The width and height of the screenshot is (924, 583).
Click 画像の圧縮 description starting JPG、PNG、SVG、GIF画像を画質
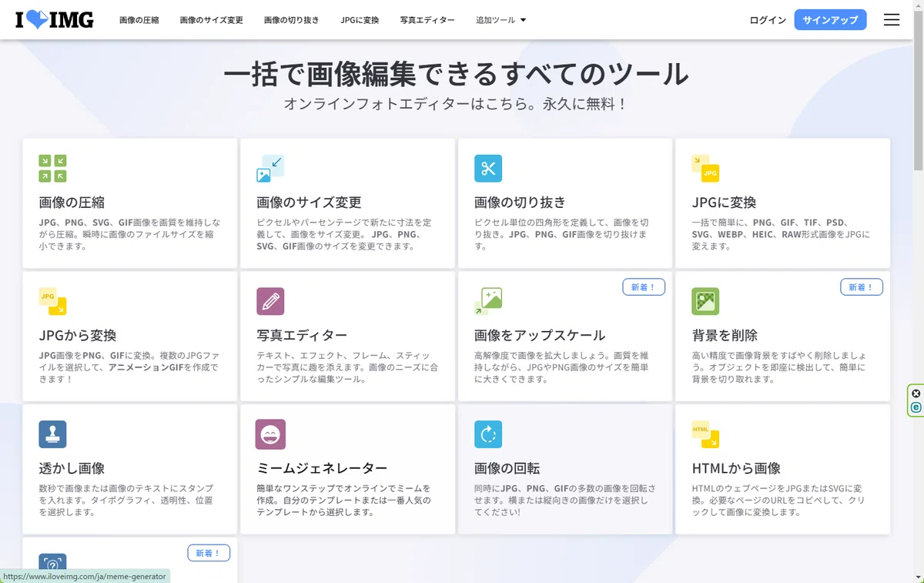[x=129, y=234]
